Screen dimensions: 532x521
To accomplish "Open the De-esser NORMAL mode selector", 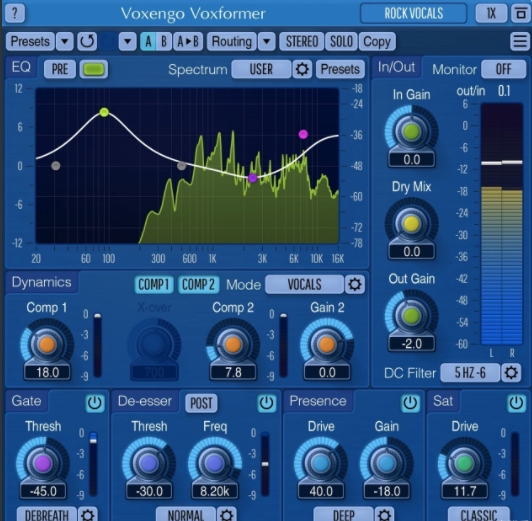I will [x=186, y=515].
